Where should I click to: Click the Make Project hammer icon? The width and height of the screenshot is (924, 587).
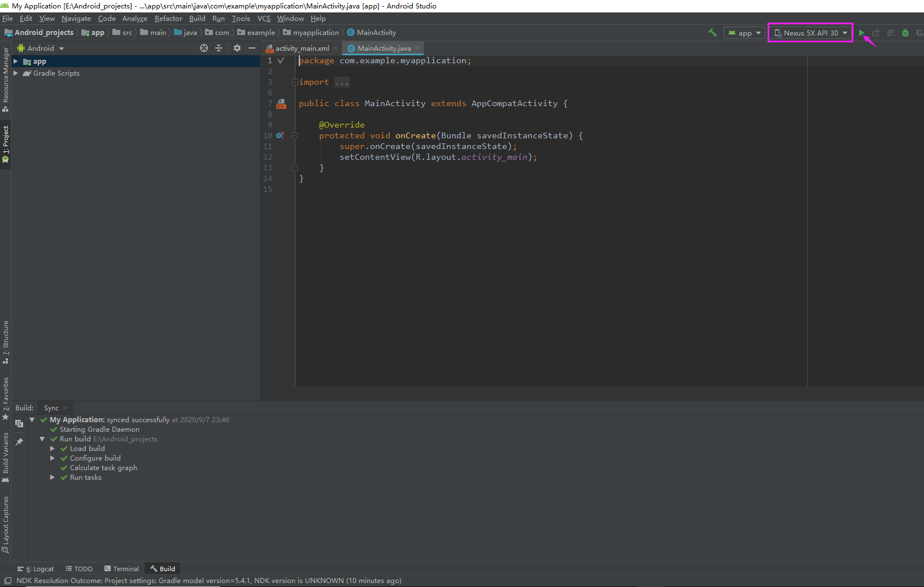pos(712,33)
